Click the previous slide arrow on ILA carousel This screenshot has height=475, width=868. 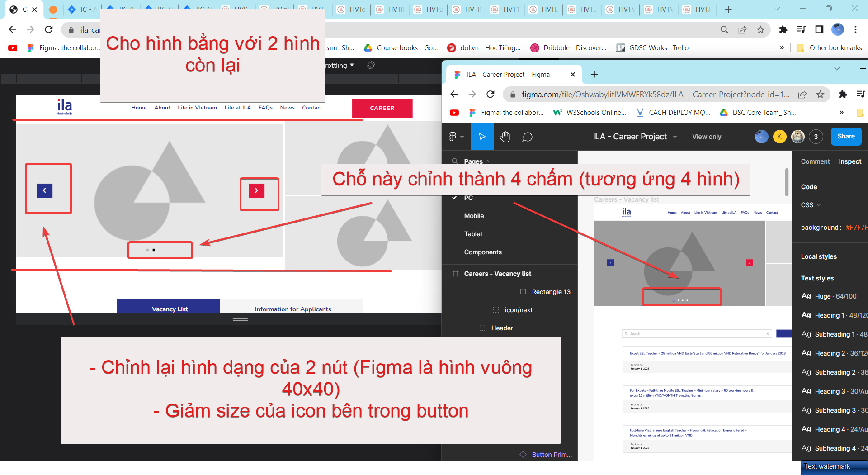point(45,190)
